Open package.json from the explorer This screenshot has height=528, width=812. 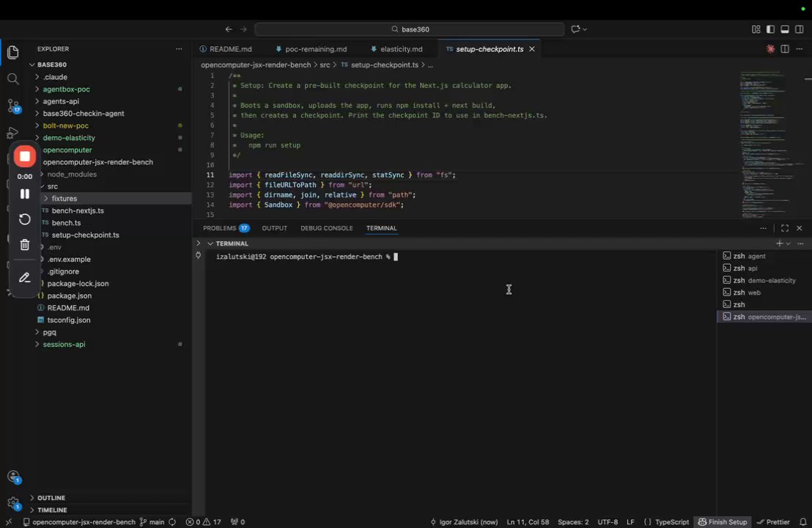coord(69,296)
